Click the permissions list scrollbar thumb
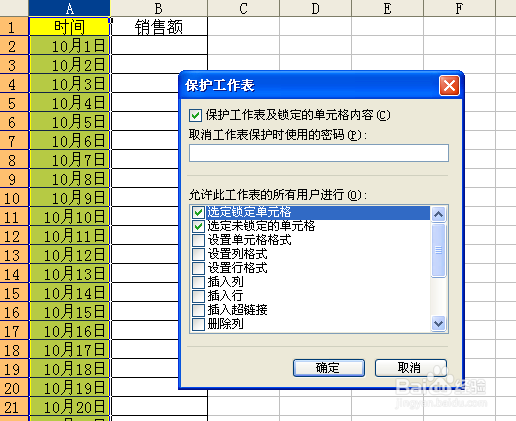516x421 pixels. click(438, 250)
